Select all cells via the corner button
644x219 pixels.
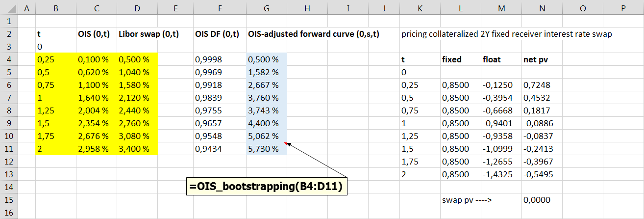(8, 8)
